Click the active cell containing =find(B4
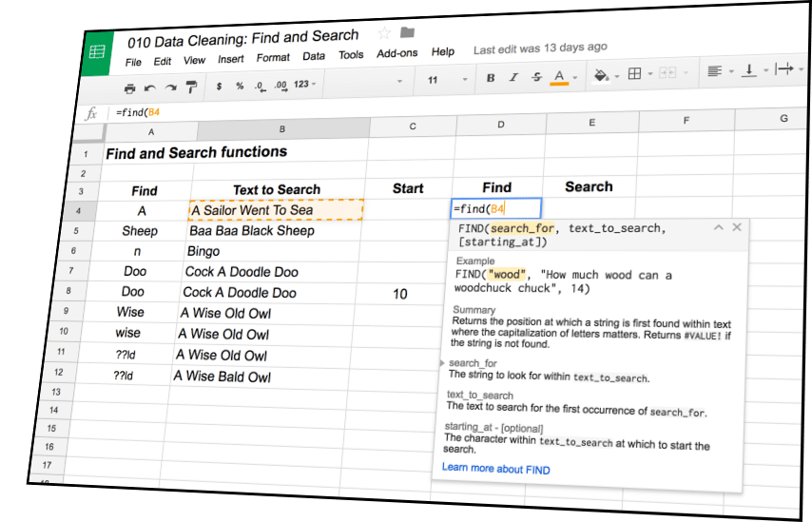812x522 pixels. pyautogui.click(x=496, y=208)
